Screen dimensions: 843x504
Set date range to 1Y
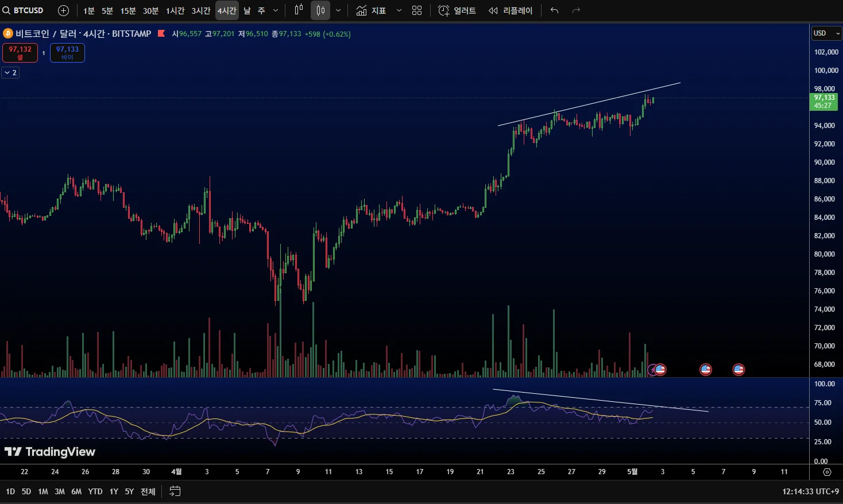[114, 491]
